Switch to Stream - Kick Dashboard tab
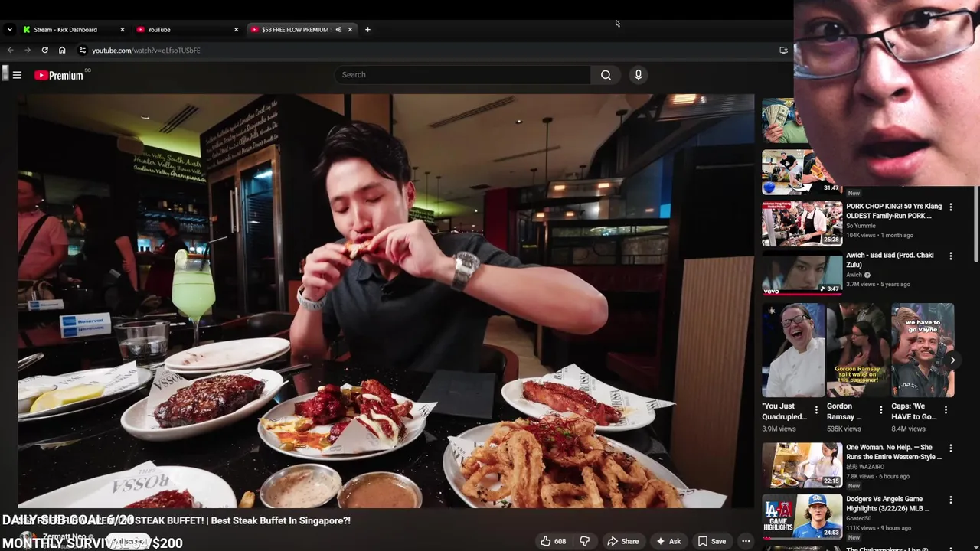This screenshot has width=980, height=551. pos(73,30)
